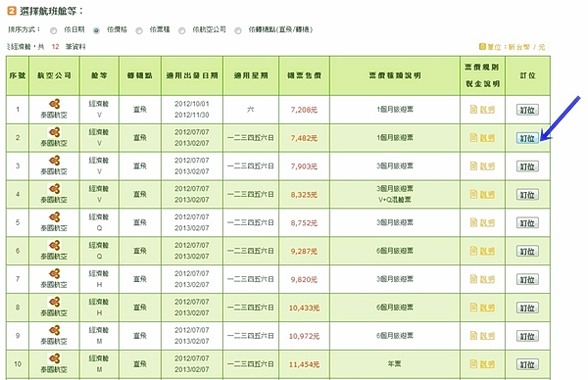Book the 7,208元 fare with its 訂位 button
588x380 pixels.
point(527,110)
